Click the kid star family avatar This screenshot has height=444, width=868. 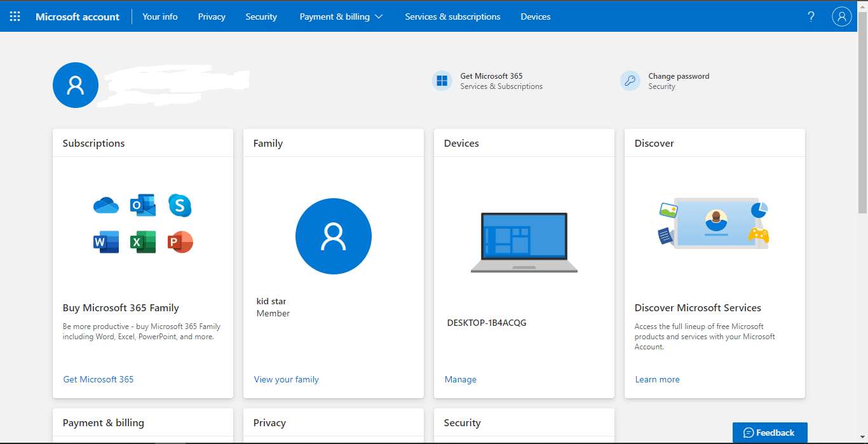pos(334,236)
